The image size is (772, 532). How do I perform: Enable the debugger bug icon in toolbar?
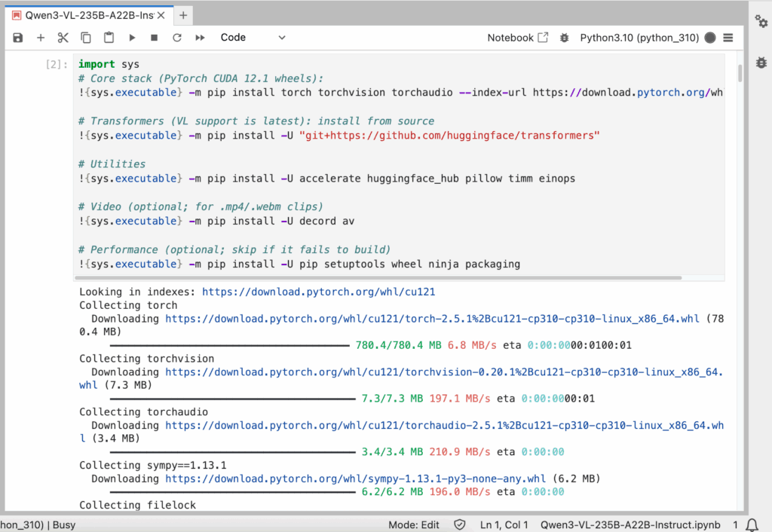564,38
